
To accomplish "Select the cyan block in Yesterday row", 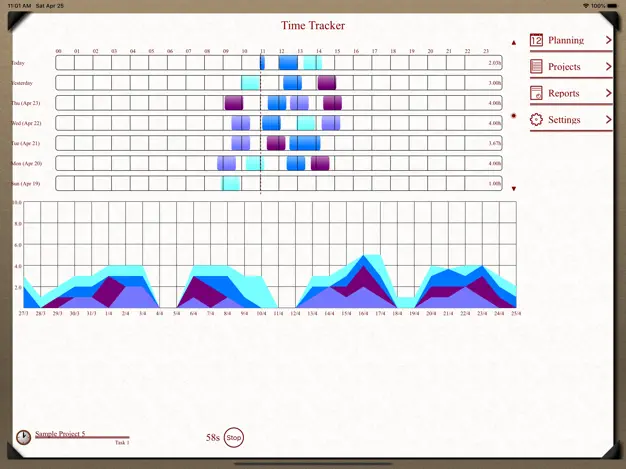I will pyautogui.click(x=250, y=83).
